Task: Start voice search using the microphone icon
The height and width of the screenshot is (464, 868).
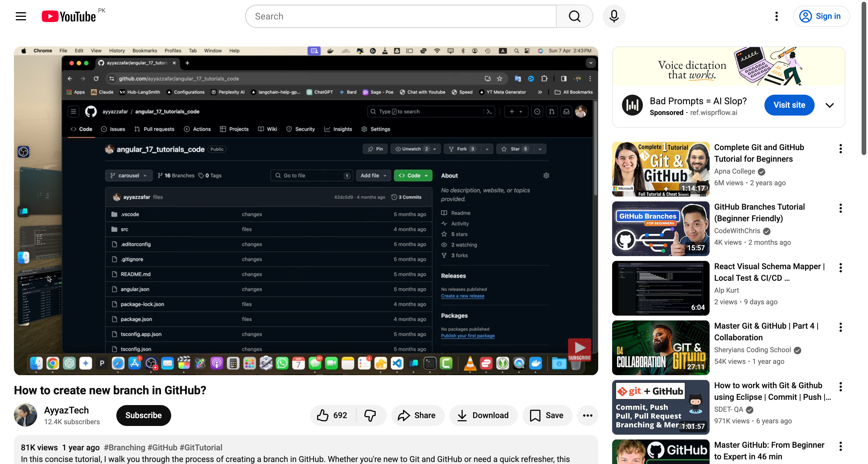Action: tap(614, 16)
